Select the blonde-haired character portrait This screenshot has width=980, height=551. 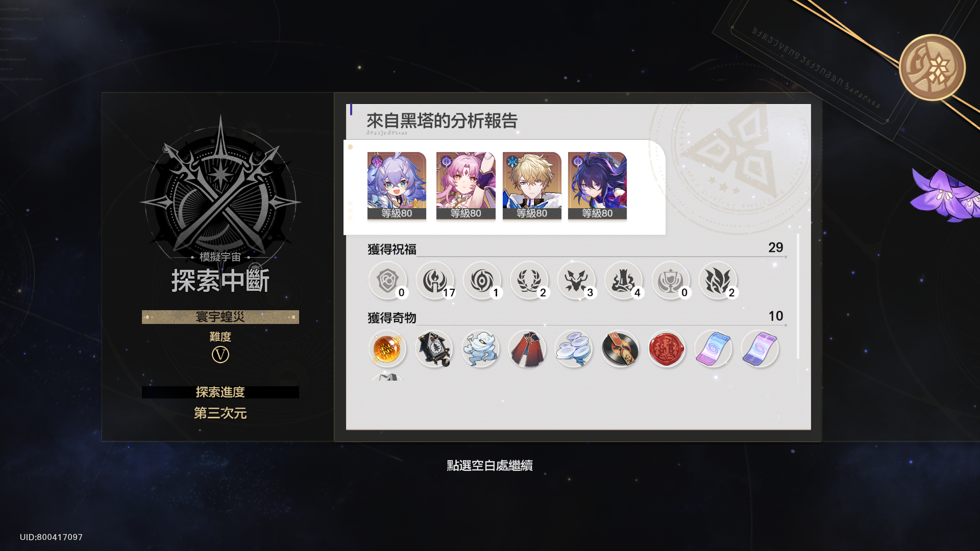[x=532, y=186]
